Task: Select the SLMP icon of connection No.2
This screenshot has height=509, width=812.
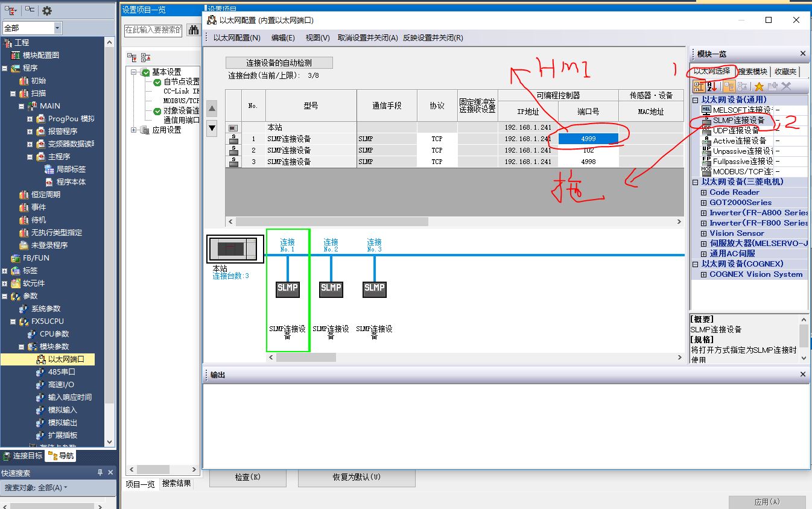Action: 331,288
